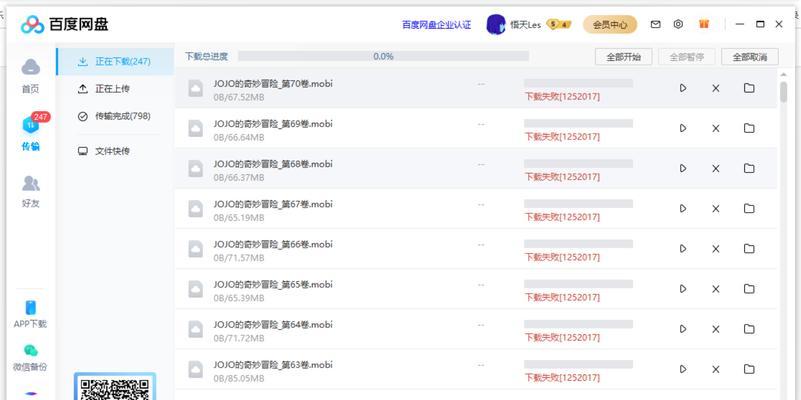Start download of 第64卷.mobi
Image resolution: width=801 pixels, height=400 pixels.
[x=683, y=329]
